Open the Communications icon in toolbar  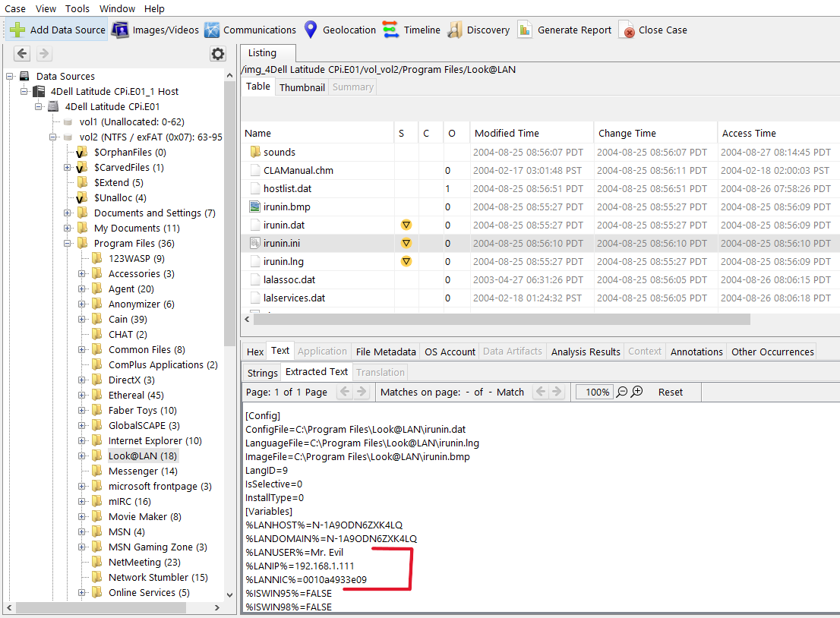tap(212, 30)
